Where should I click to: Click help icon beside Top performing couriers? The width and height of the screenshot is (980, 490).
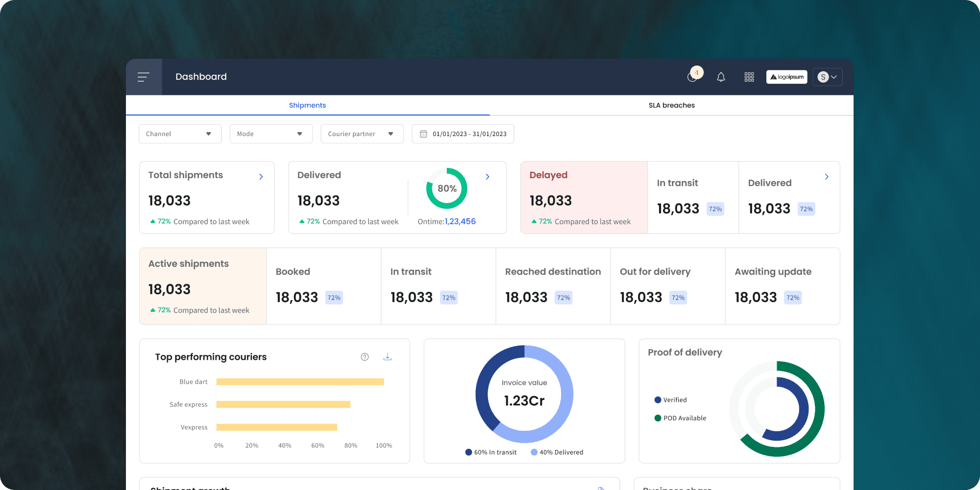tap(365, 357)
